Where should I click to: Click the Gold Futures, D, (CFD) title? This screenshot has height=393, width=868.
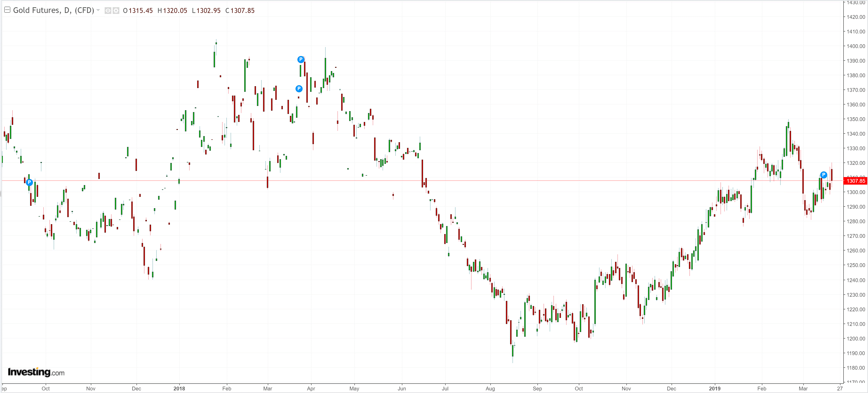tap(53, 10)
